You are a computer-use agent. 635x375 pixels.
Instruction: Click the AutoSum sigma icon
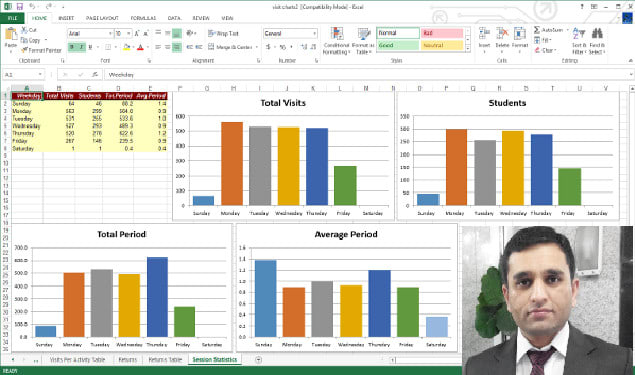(x=537, y=30)
